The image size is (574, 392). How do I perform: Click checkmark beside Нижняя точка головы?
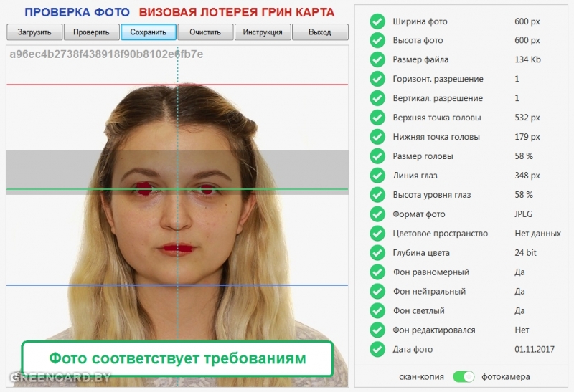(x=377, y=137)
